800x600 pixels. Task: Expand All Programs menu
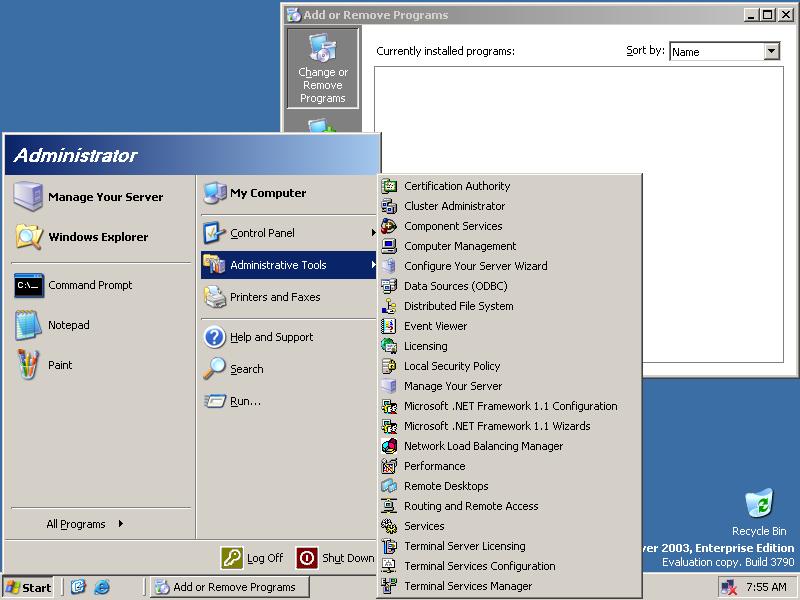pos(85,524)
